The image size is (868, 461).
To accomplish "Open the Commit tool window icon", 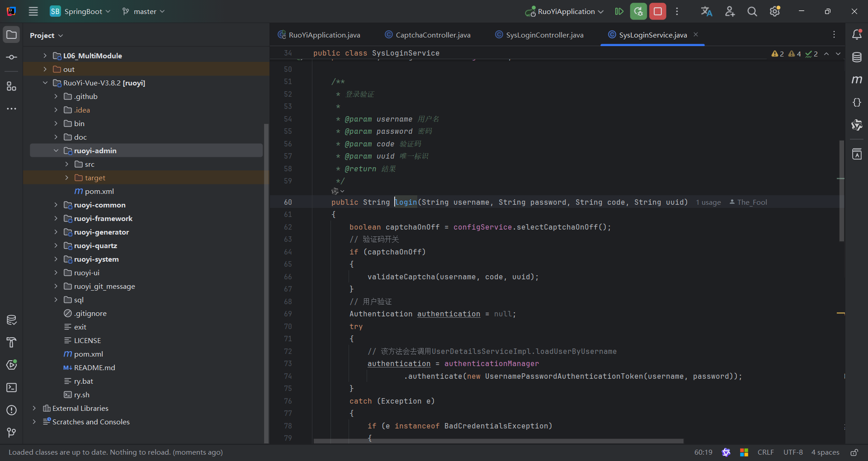I will [12, 57].
